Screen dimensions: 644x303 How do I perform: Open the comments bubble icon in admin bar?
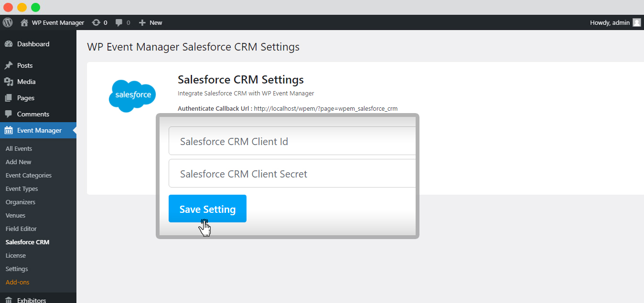click(x=119, y=22)
